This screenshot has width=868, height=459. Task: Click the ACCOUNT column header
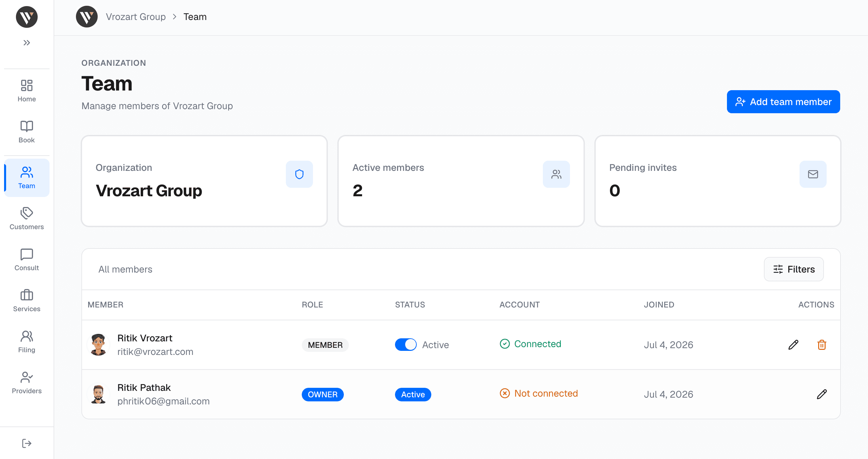pos(519,305)
